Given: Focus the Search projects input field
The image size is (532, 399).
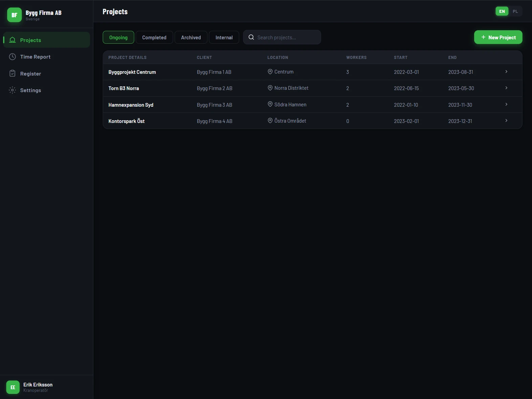Looking at the screenshot, I should (x=286, y=37).
